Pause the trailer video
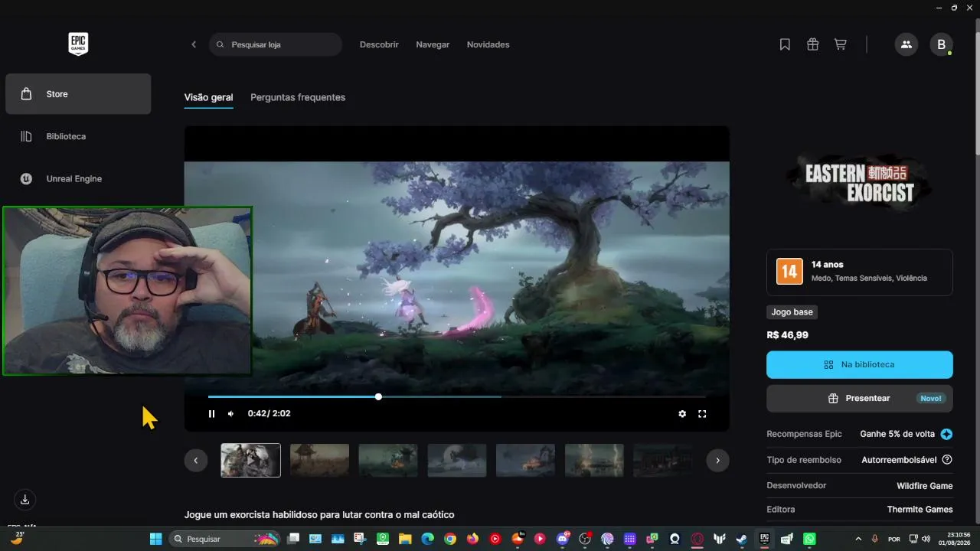The image size is (980, 551). point(212,414)
